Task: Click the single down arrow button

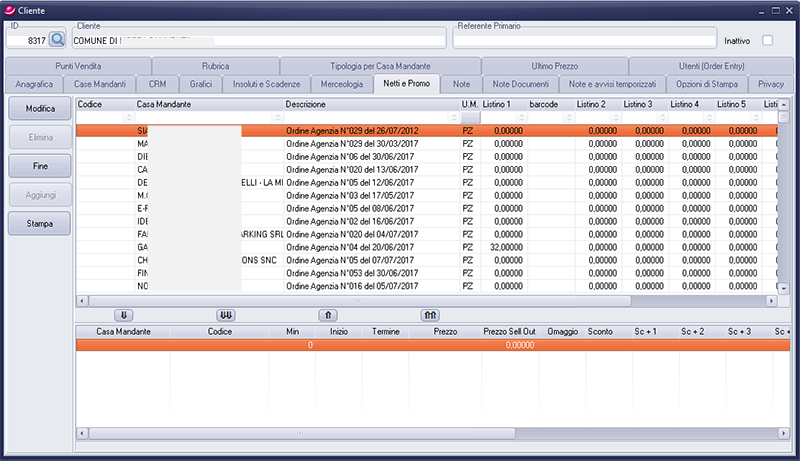Action: [x=124, y=314]
